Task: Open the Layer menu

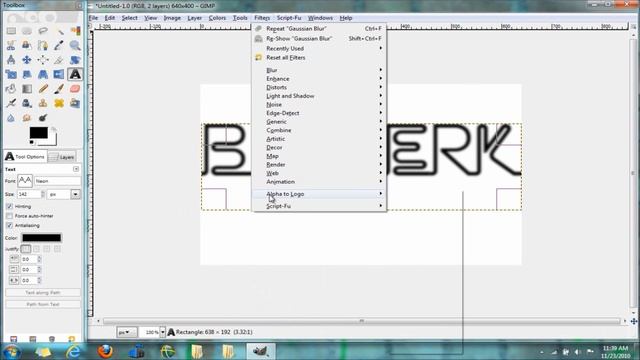Action: click(194, 18)
